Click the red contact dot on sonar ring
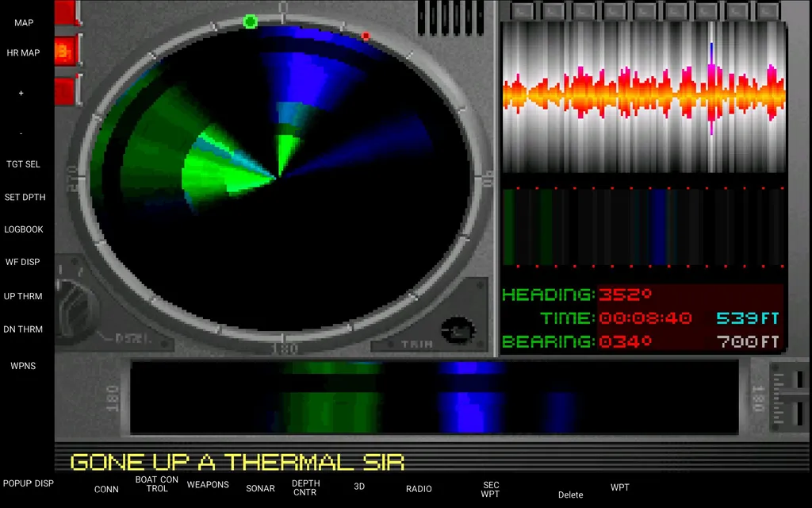 click(366, 36)
